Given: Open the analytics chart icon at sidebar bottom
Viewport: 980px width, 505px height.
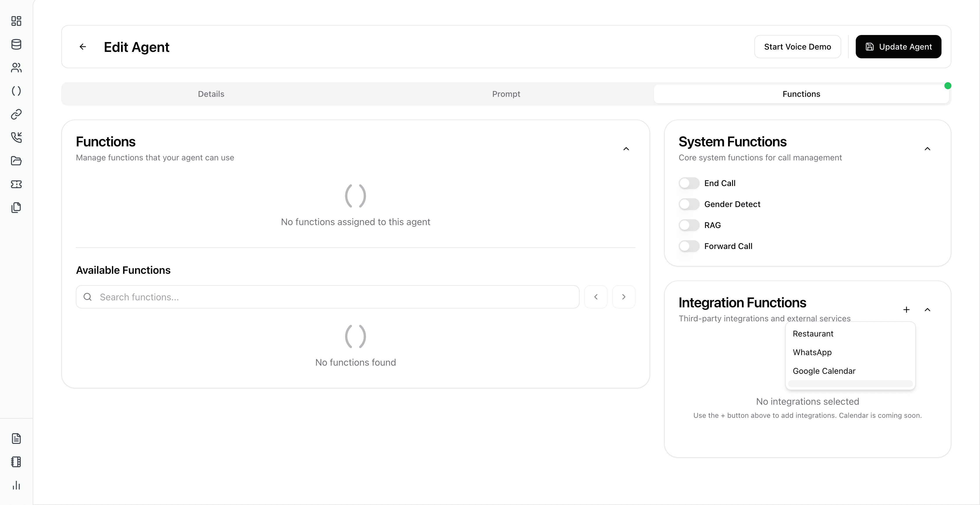Looking at the screenshot, I should [x=16, y=485].
